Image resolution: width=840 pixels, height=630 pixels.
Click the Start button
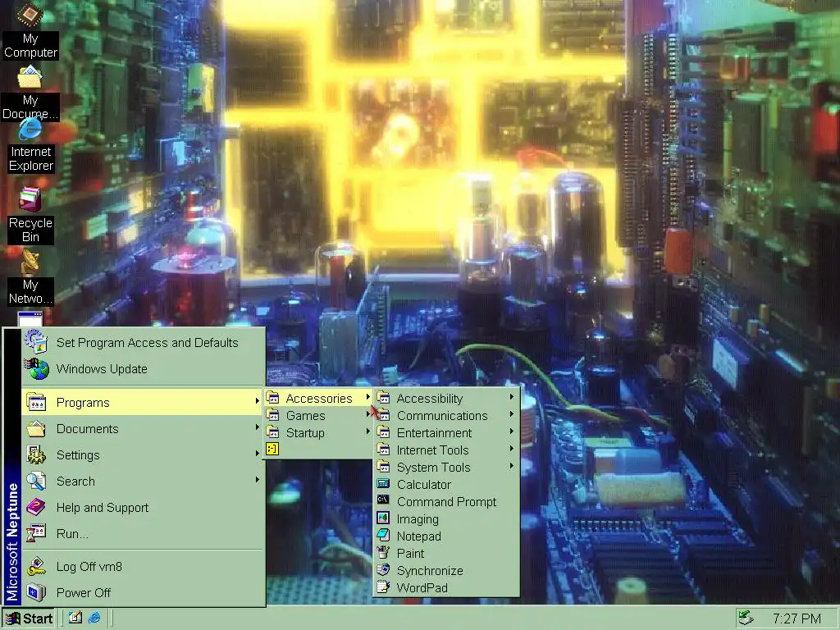pyautogui.click(x=30, y=619)
